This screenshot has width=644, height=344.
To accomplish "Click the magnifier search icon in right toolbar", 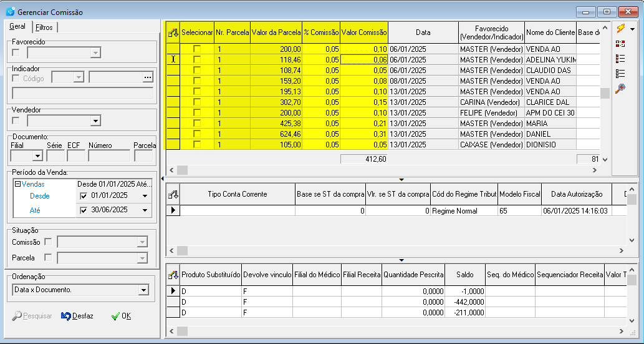I will (x=620, y=89).
